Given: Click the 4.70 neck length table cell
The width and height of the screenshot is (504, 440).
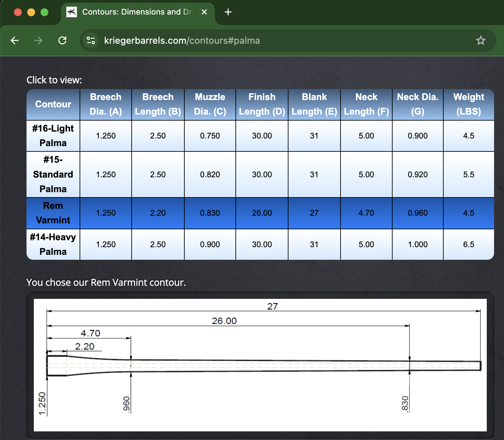Looking at the screenshot, I should 366,213.
